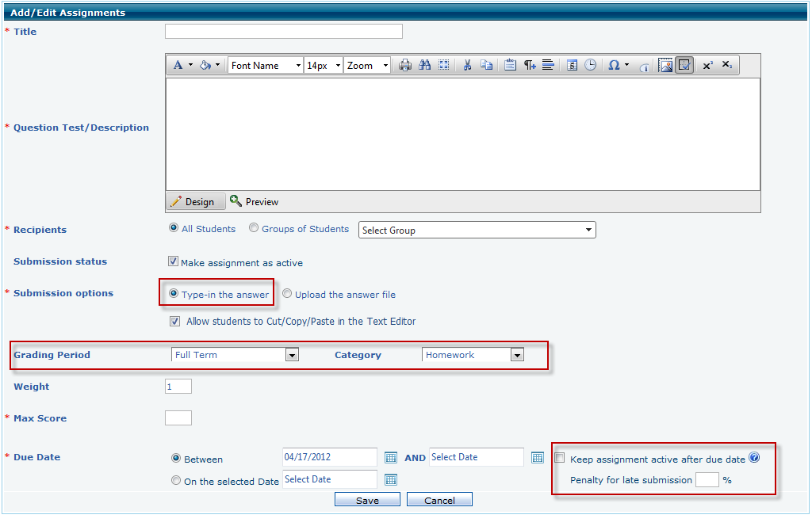
Task: Expand the Grading Period Full Term dropdown
Action: pyautogui.click(x=292, y=355)
